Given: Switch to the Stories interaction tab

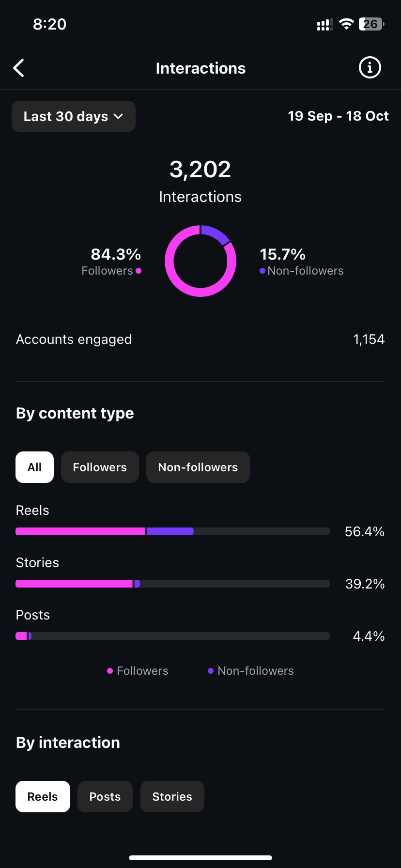Looking at the screenshot, I should click(172, 797).
